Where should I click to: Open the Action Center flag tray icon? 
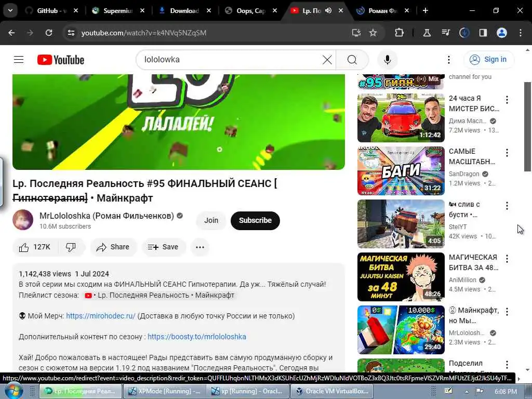coord(480,392)
